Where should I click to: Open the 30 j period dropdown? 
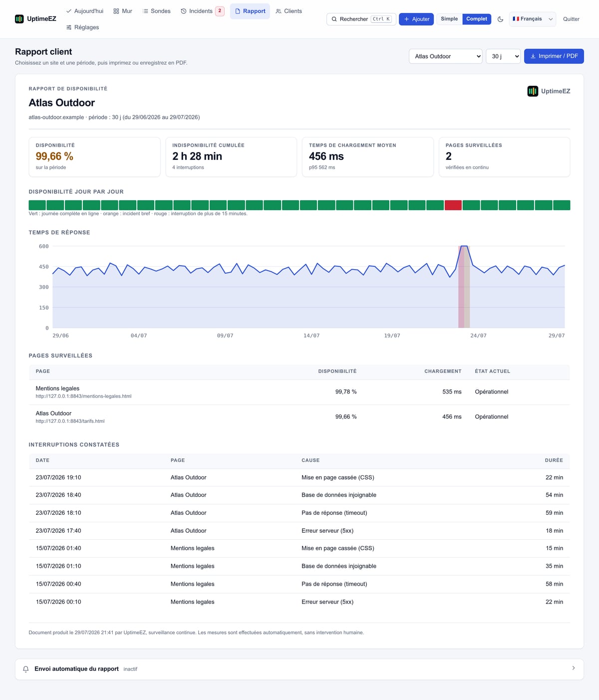click(x=503, y=56)
